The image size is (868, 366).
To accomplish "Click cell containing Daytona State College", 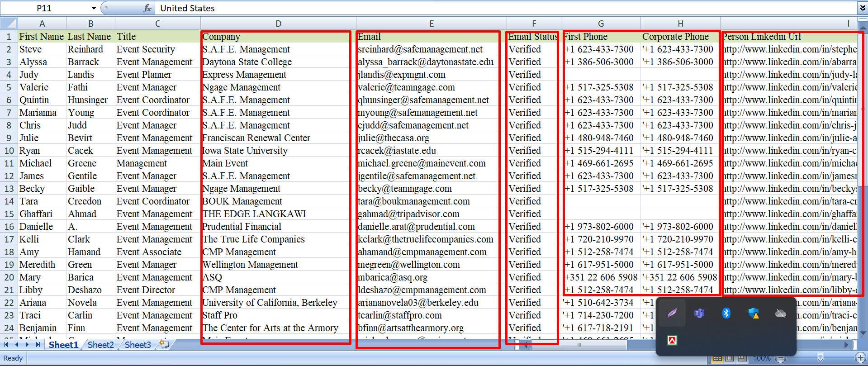I will (247, 62).
